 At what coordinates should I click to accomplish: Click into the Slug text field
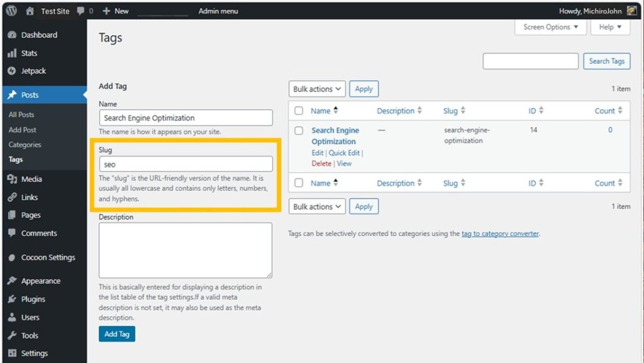pos(186,164)
